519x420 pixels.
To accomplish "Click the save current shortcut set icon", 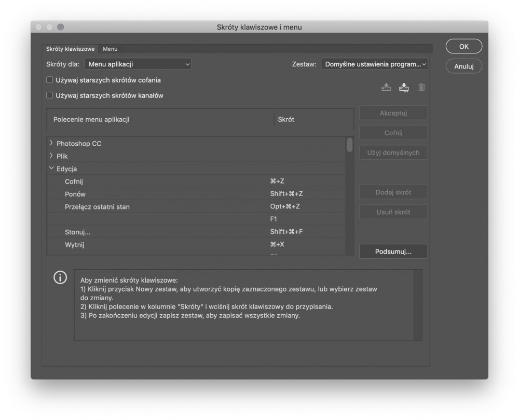I will click(386, 87).
